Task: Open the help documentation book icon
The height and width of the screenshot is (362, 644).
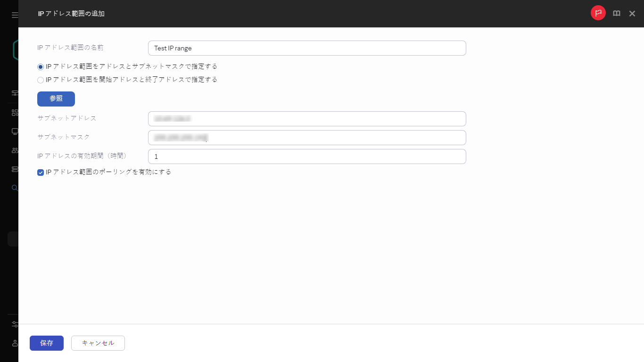Action: (x=616, y=13)
